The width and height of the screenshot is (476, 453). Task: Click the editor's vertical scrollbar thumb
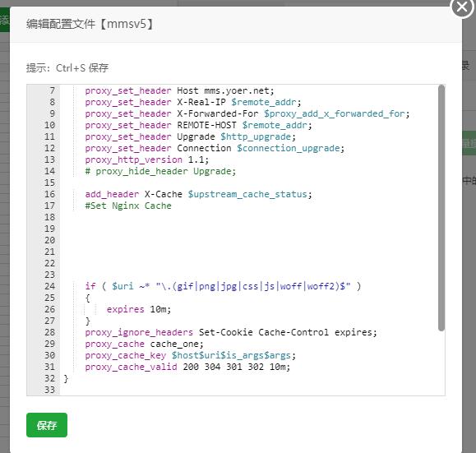(441, 208)
